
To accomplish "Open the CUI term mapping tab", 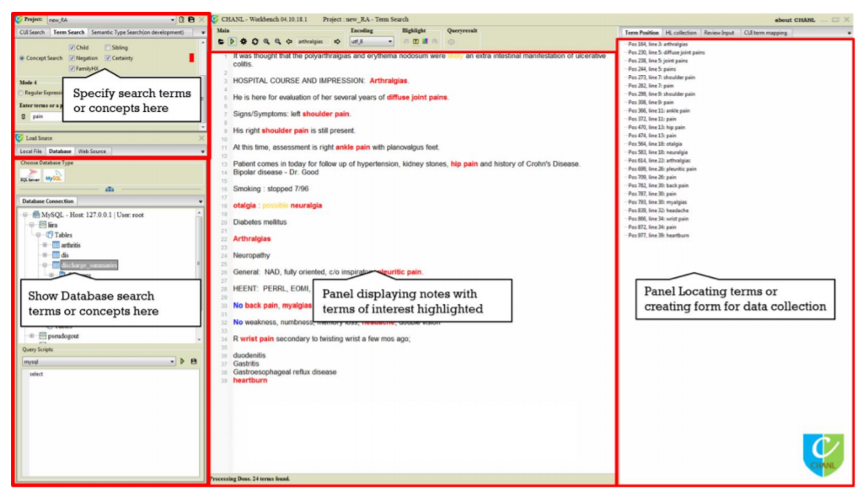I will click(765, 33).
